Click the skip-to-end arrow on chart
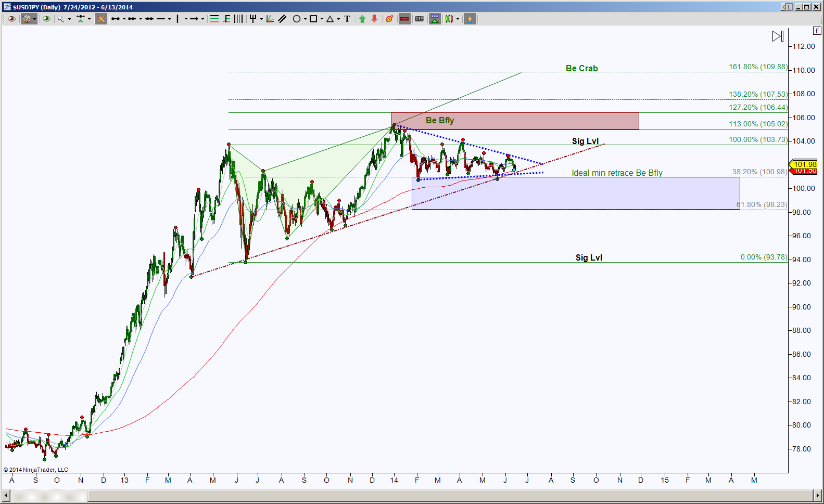 [778, 36]
